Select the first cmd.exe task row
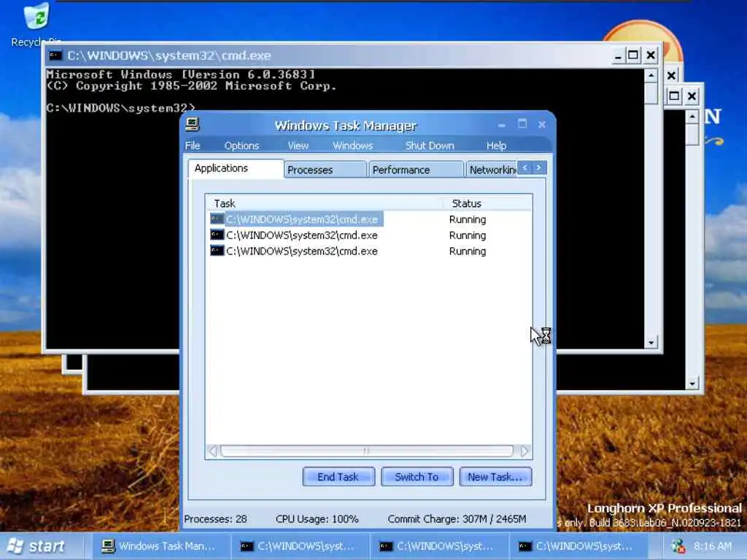This screenshot has height=560, width=747. [x=369, y=219]
